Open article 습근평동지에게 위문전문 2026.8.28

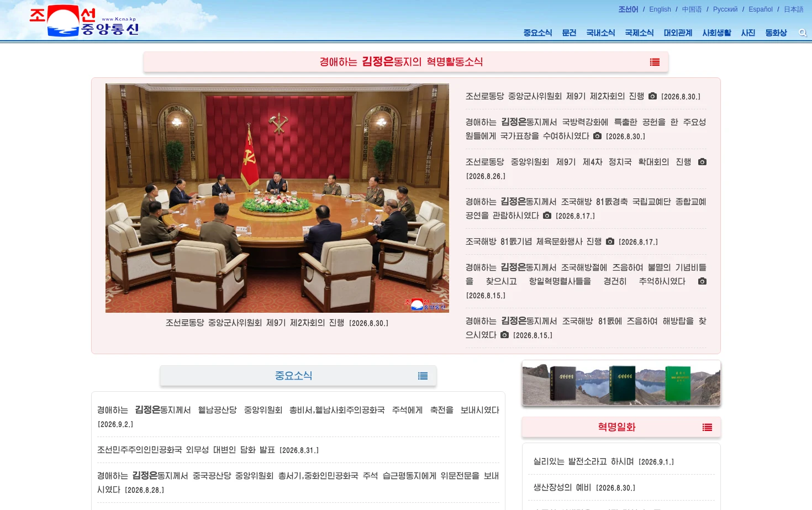[x=298, y=482]
